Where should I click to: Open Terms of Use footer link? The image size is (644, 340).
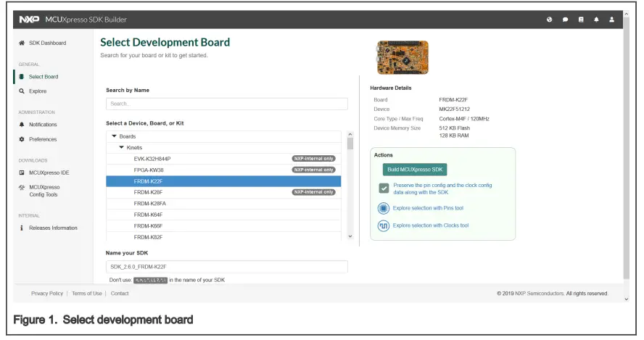pos(86,294)
